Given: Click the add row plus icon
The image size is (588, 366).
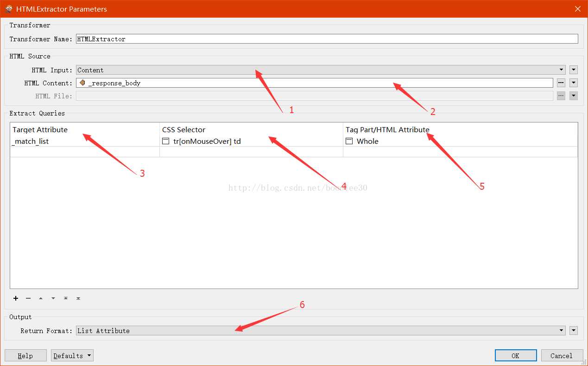Looking at the screenshot, I should tap(16, 298).
